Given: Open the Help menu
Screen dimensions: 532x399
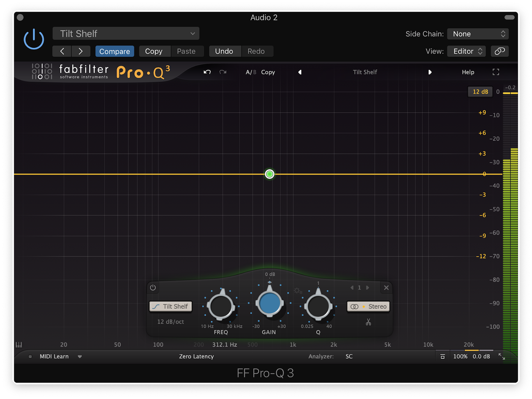Looking at the screenshot, I should point(468,72).
